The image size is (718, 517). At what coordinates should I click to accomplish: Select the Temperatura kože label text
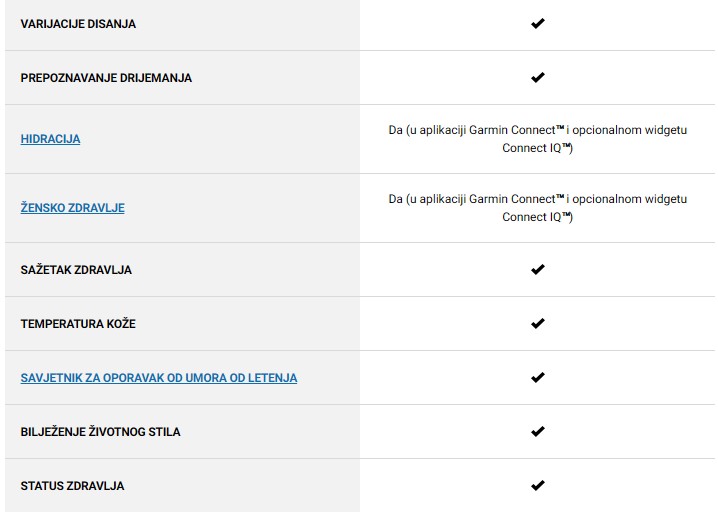tap(78, 324)
